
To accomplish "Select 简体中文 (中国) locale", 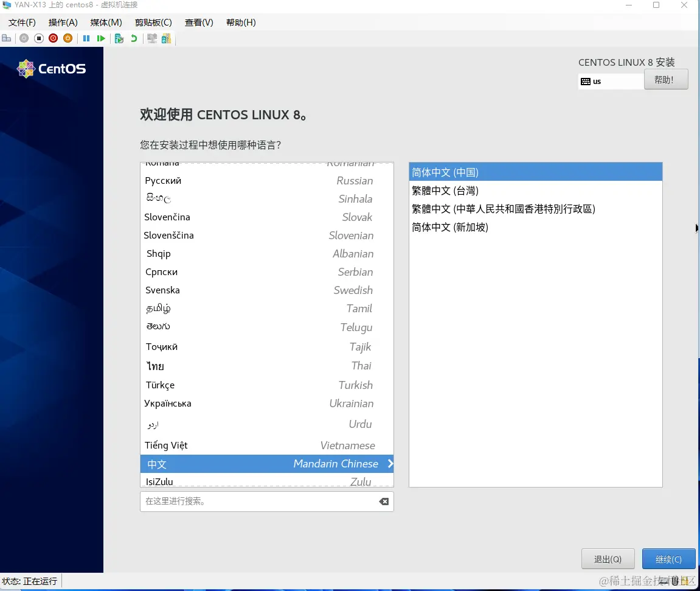I will point(535,172).
